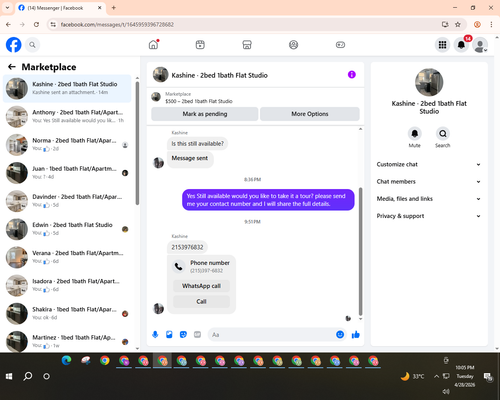Click the message input field
The height and width of the screenshot is (400, 500).
click(272, 334)
